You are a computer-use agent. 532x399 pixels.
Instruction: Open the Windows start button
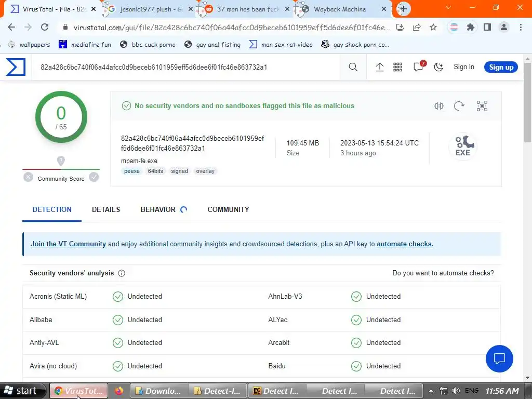pos(22,391)
